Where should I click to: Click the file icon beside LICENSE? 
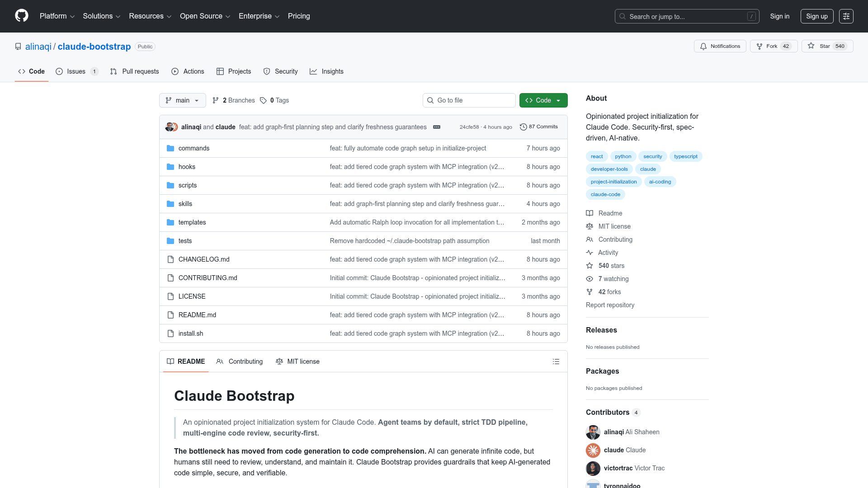click(170, 296)
